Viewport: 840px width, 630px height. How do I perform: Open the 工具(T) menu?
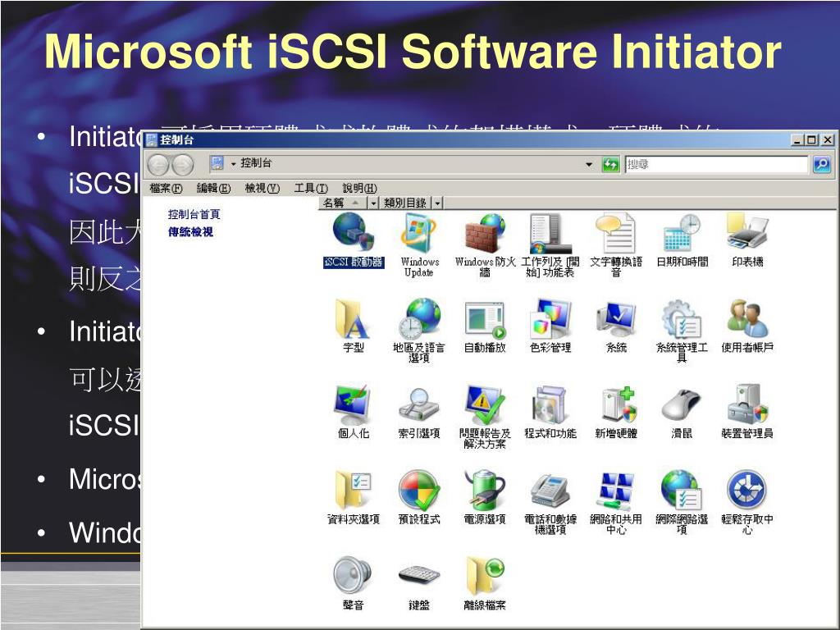311,188
